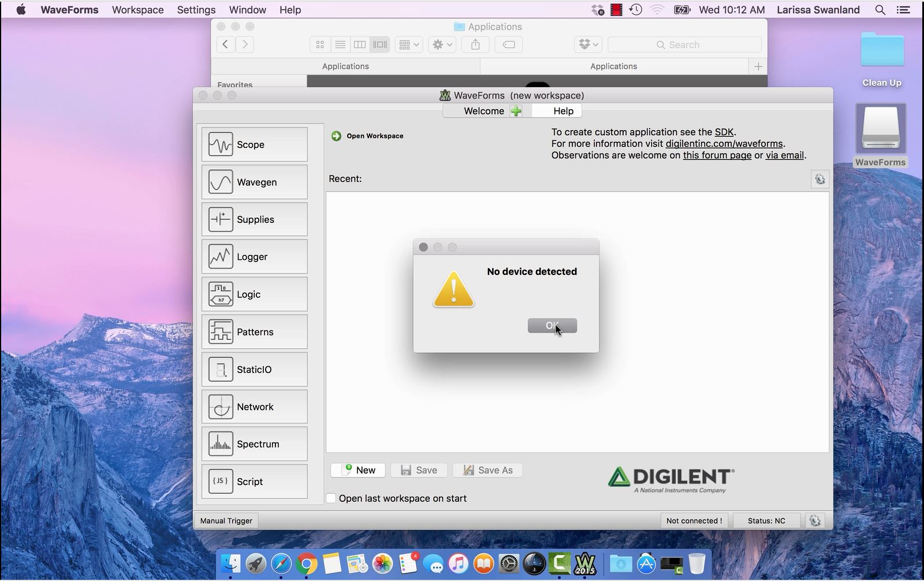This screenshot has height=581, width=924.
Task: Open Notification Center in menu bar
Action: 903,10
